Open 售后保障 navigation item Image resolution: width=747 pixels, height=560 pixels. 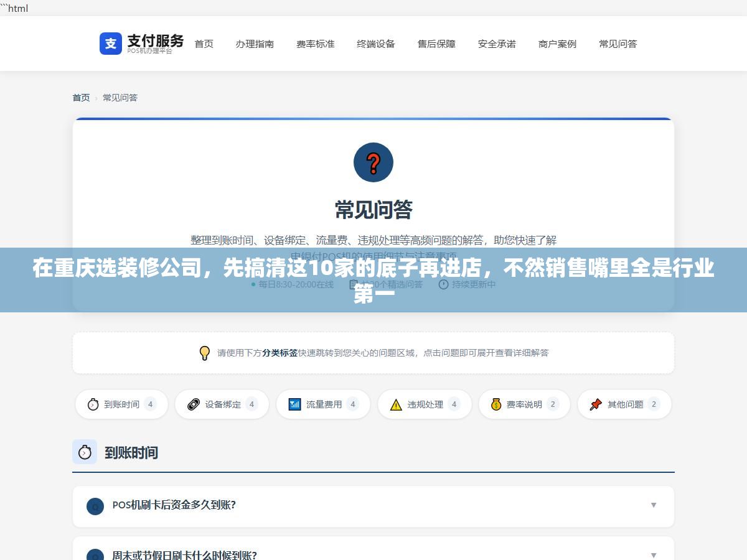click(436, 44)
